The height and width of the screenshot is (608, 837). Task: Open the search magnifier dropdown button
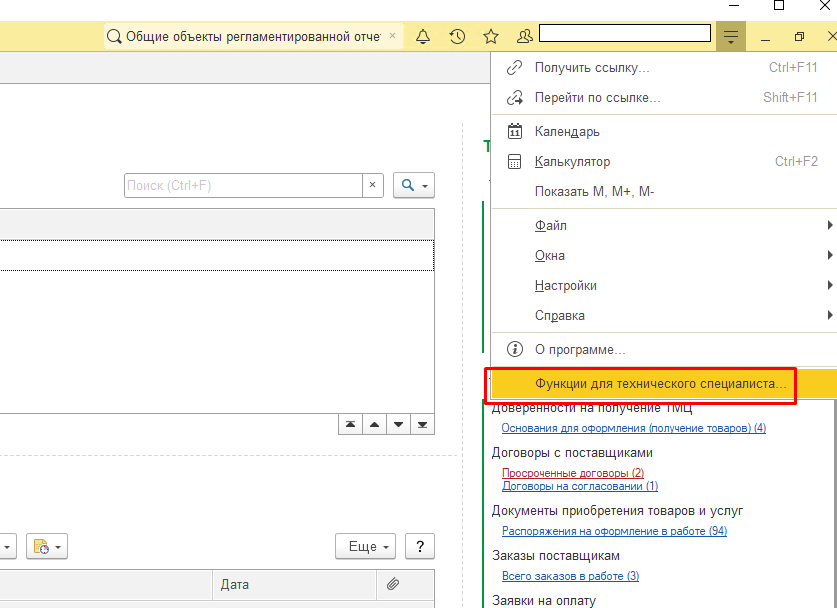(414, 185)
